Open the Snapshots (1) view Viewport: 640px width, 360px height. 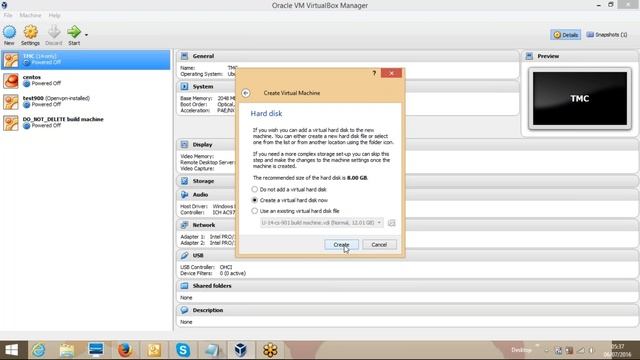[x=607, y=35]
